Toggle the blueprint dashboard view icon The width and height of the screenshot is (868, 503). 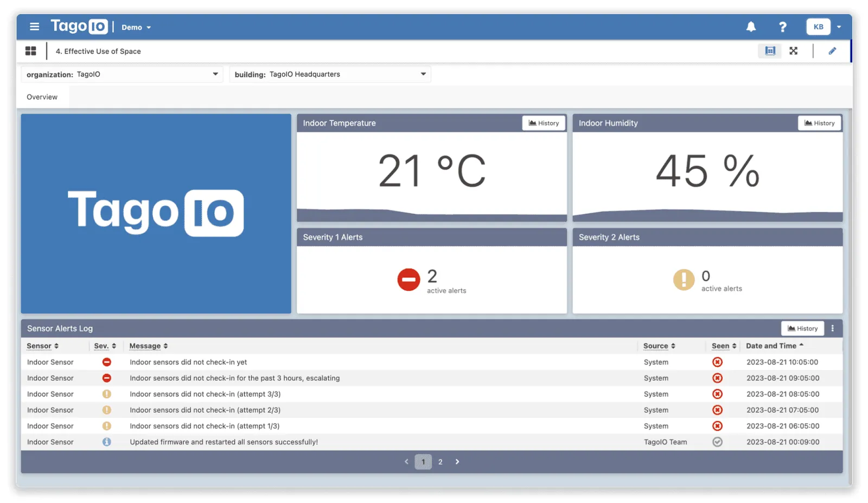point(770,50)
